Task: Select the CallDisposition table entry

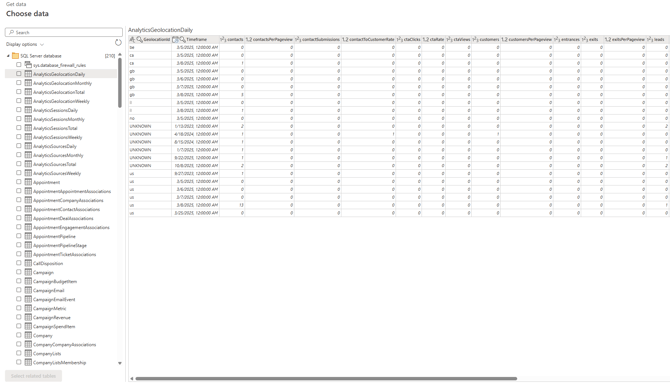Action: point(48,263)
